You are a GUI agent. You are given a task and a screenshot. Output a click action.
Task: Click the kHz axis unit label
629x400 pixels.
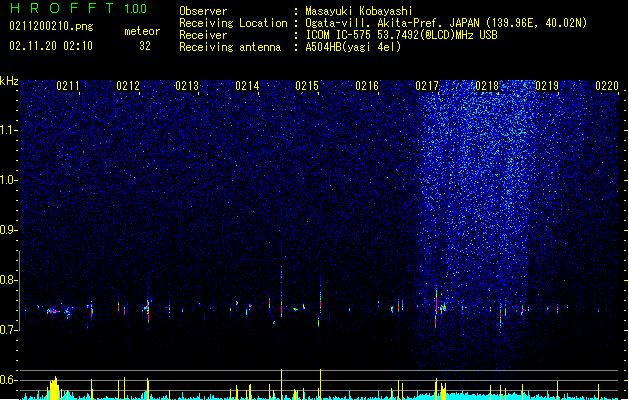pos(9,81)
